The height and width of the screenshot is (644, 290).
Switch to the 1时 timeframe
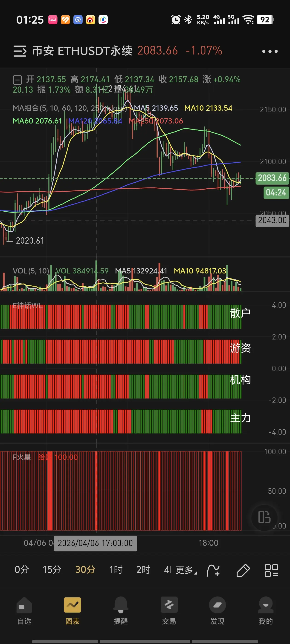[116, 570]
